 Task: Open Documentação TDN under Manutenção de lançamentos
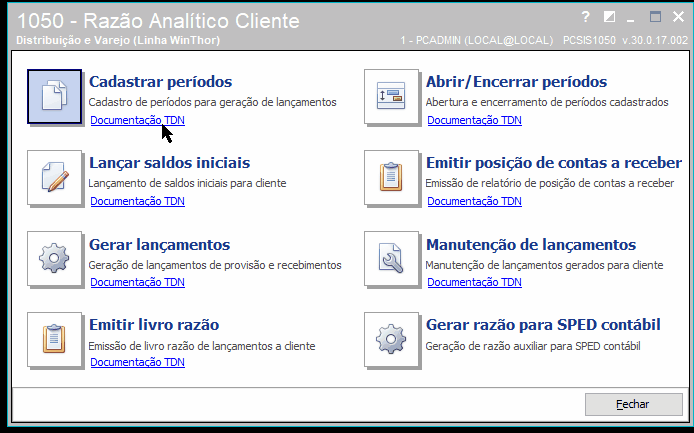pyautogui.click(x=474, y=282)
